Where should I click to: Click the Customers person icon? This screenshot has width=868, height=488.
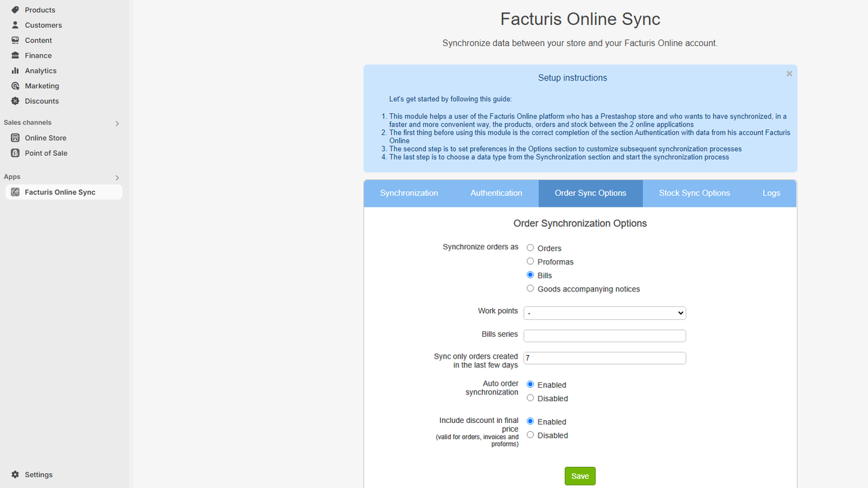[x=15, y=25]
